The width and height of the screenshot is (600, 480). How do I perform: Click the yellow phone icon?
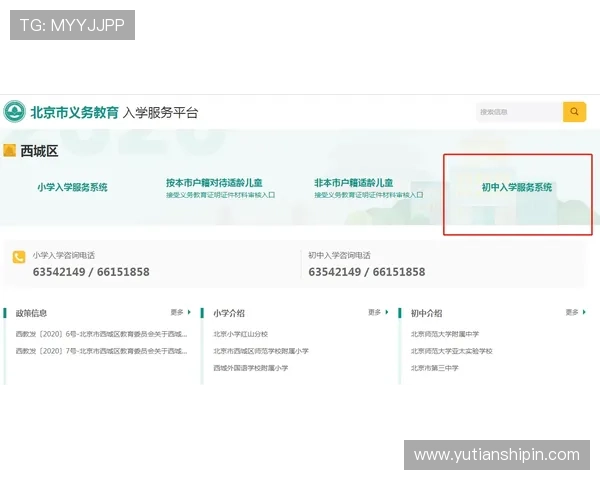click(x=19, y=257)
